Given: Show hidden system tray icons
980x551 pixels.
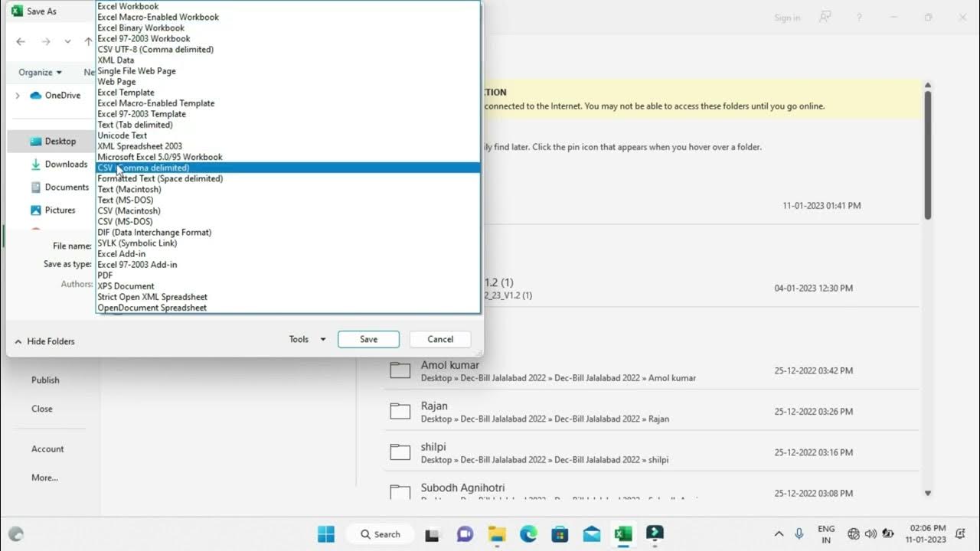Looking at the screenshot, I should (779, 534).
